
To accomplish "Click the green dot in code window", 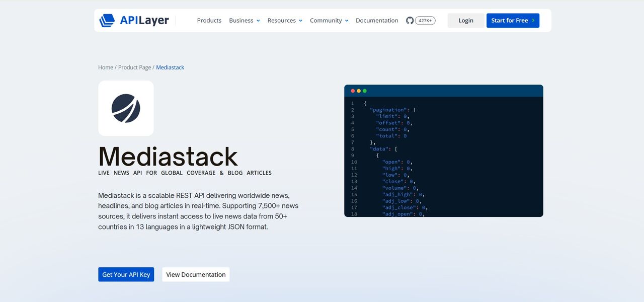I will click(365, 91).
